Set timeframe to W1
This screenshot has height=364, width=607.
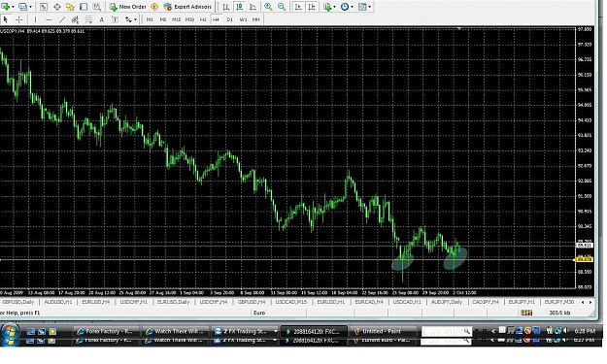(243, 19)
